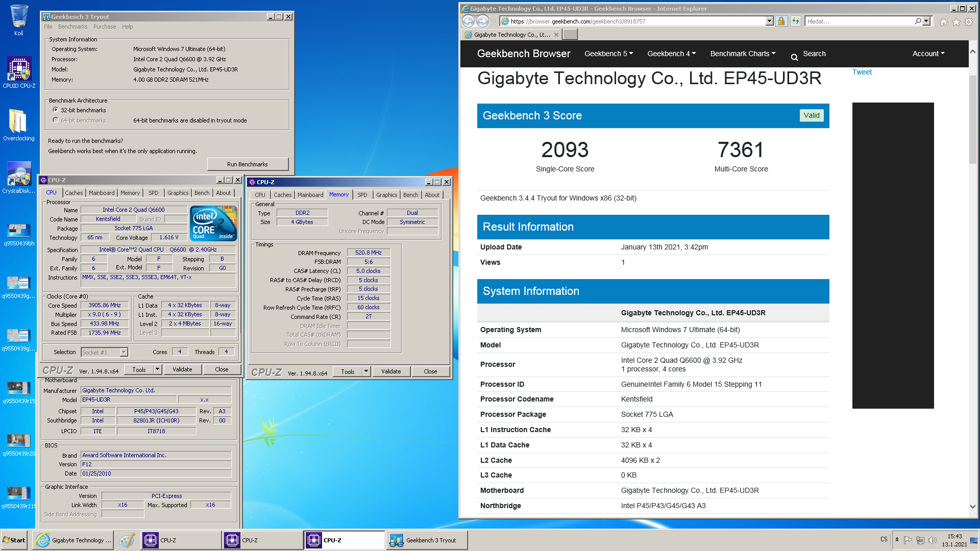Open the Koš recycle bin desktop icon
980x551 pixels.
click(x=19, y=20)
